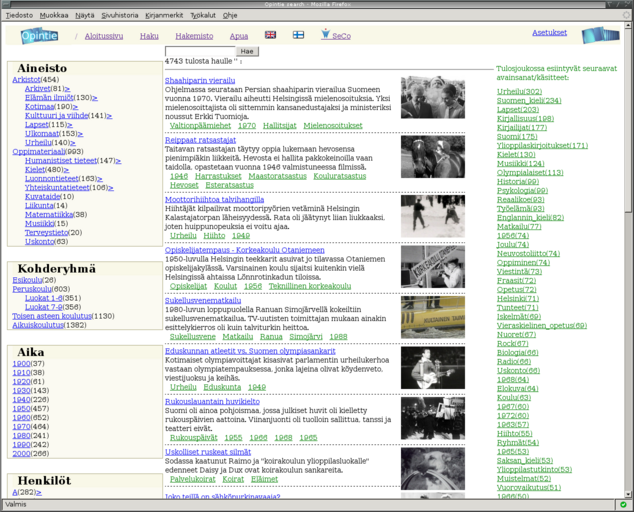The width and height of the screenshot is (634, 512).
Task: Open Eduskunnan atleetit vs. Suomen olympiasankarit
Action: click(250, 351)
